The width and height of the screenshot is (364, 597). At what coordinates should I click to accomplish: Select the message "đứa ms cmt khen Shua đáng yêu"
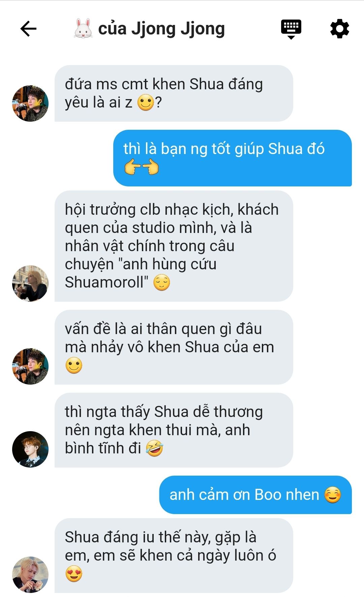[174, 93]
